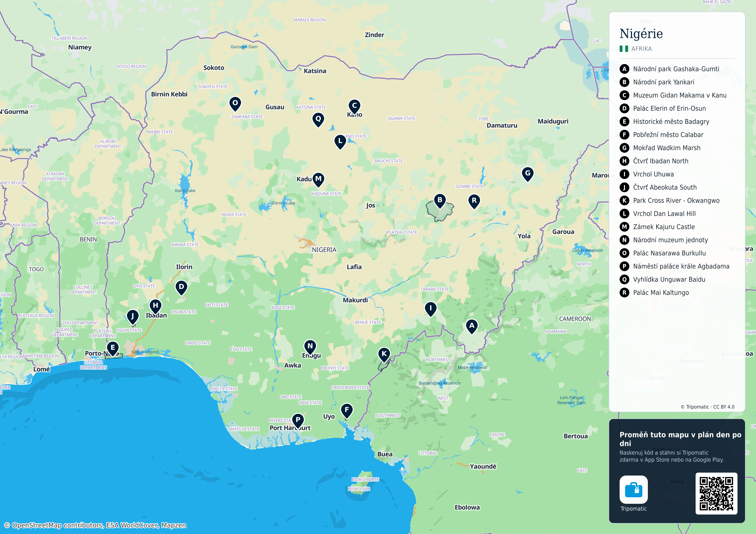
Task: Open legend entry Národní park Yankari
Action: pos(663,82)
